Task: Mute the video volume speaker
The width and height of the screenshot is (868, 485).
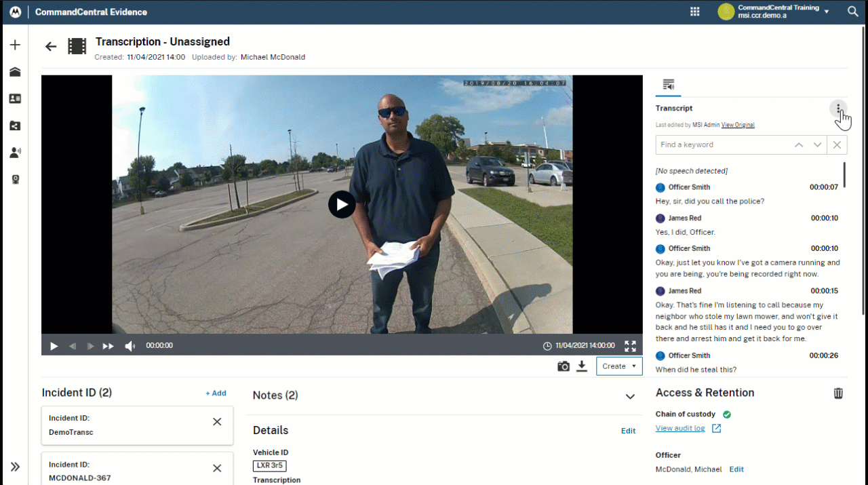Action: tap(130, 346)
